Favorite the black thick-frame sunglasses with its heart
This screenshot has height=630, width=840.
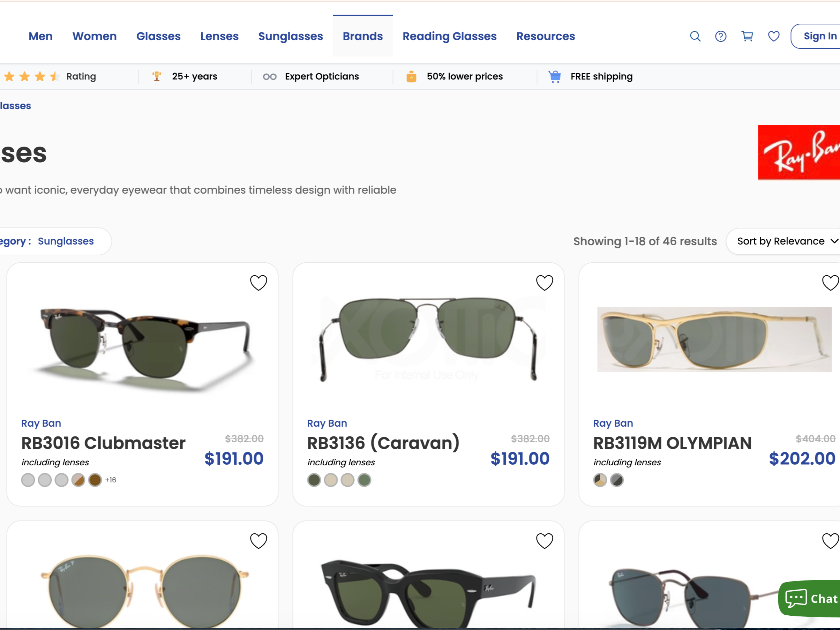tap(545, 541)
